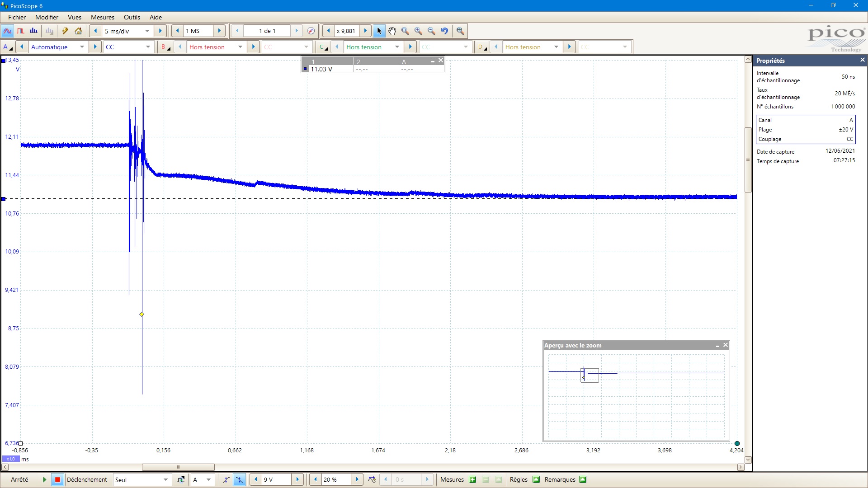Image resolution: width=868 pixels, height=488 pixels.
Task: Toggle the rising edge trigger button
Action: (x=226, y=479)
